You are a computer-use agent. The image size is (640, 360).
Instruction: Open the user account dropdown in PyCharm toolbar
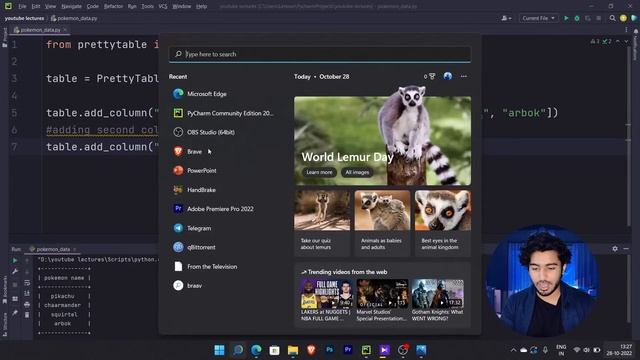[x=506, y=18]
